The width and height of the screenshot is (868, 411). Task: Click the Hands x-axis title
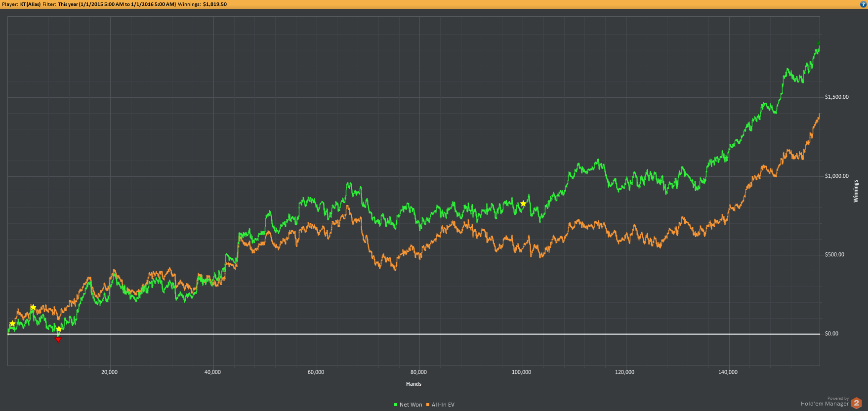[x=414, y=384]
